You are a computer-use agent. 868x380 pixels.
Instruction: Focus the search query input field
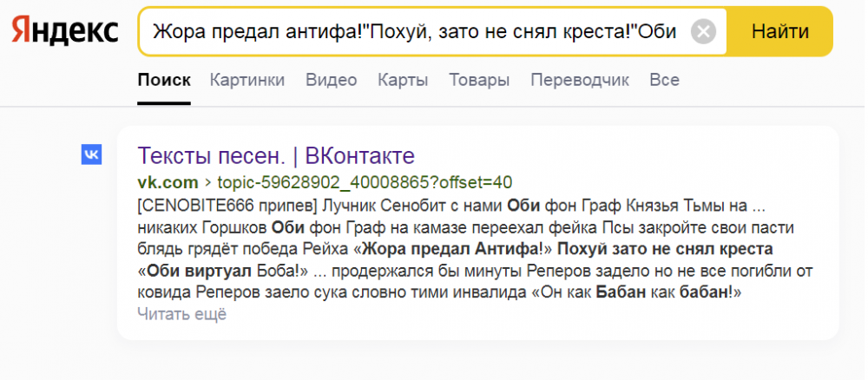[x=415, y=31]
